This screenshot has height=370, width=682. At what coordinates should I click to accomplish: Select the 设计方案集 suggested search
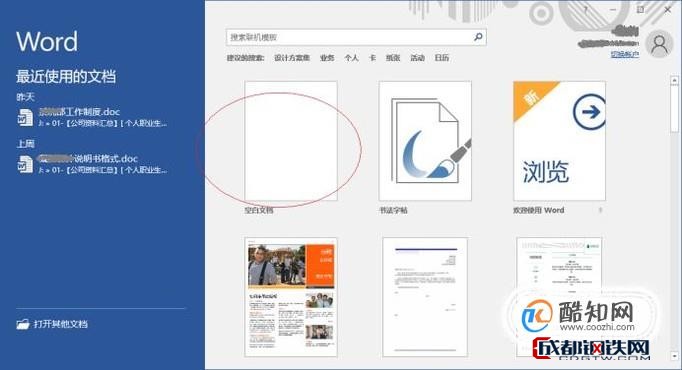[292, 57]
